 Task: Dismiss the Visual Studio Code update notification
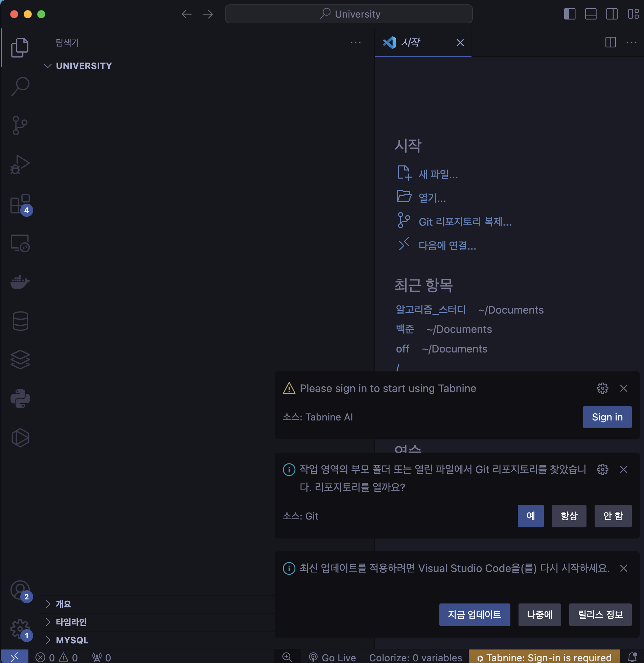[624, 568]
